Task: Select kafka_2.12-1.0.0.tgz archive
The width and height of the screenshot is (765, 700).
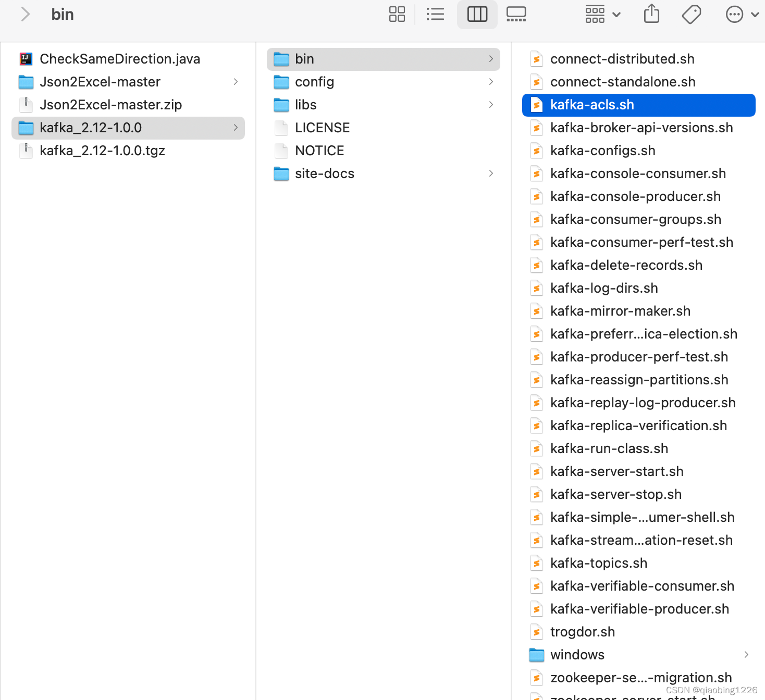Action: click(128, 151)
